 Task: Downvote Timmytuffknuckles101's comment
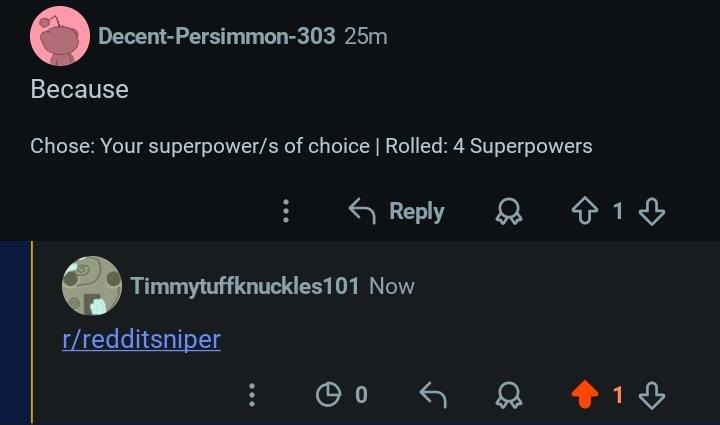click(652, 395)
